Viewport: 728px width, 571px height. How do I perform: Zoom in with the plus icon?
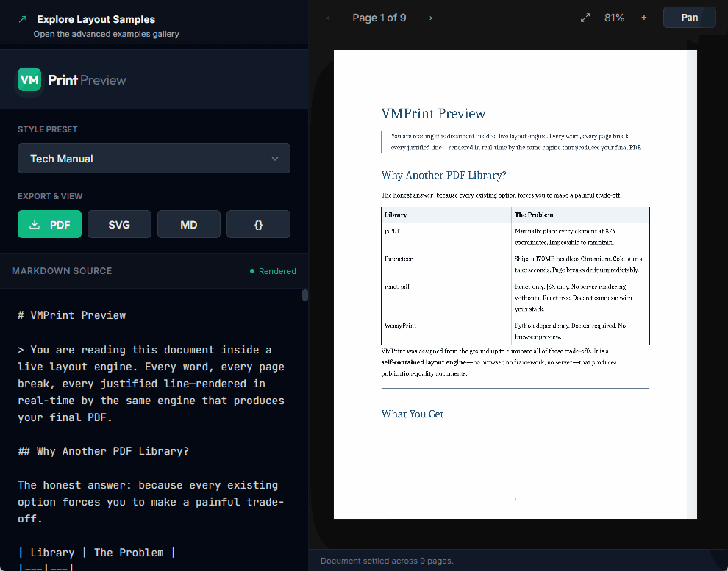(644, 18)
